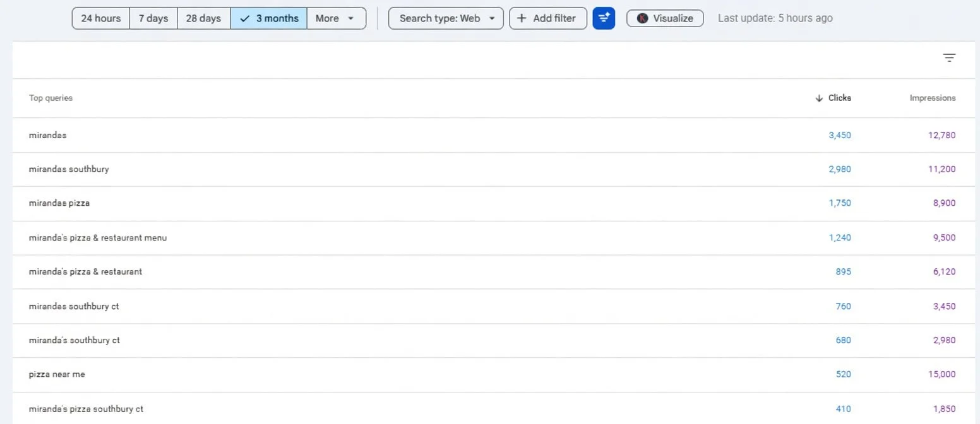The width and height of the screenshot is (980, 424).
Task: Click the 1,240 clicks value
Action: (840, 238)
